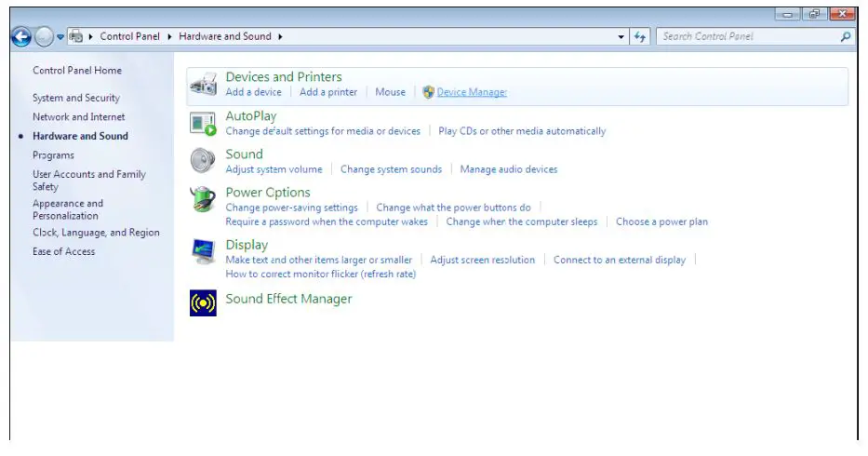
Task: Click the search magnifier icon
Action: click(x=846, y=36)
